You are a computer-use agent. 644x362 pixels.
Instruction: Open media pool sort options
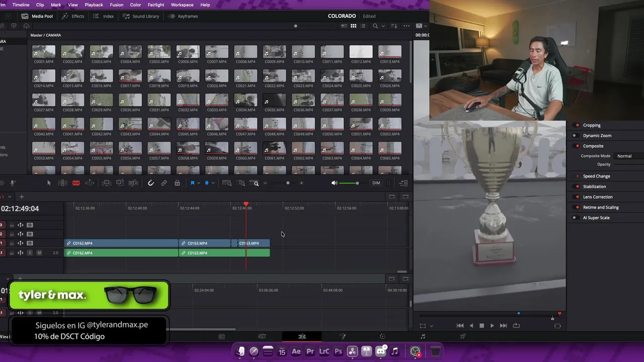click(394, 26)
